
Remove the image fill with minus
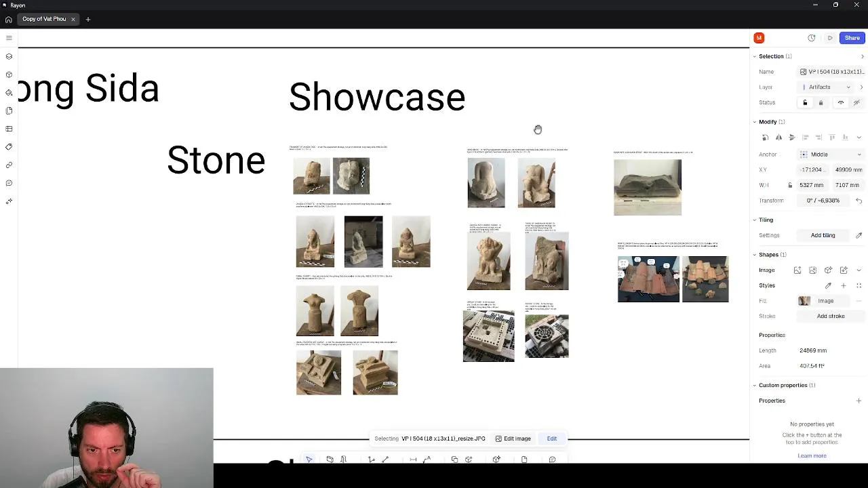pos(859,301)
